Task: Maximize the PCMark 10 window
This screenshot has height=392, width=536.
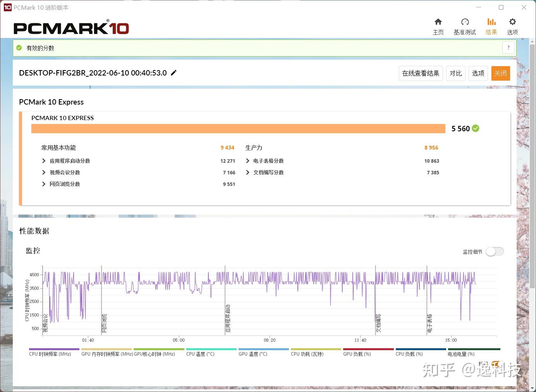Action: [x=501, y=7]
